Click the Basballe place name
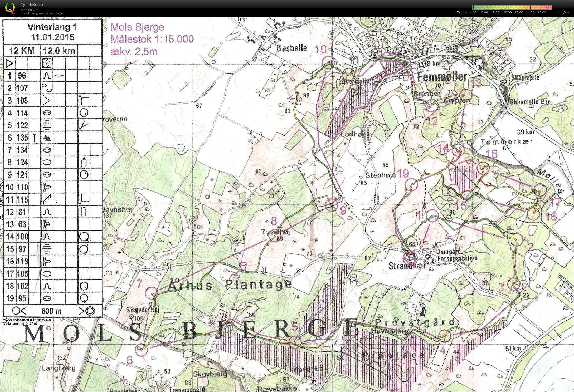This screenshot has height=392, width=574. [291, 48]
